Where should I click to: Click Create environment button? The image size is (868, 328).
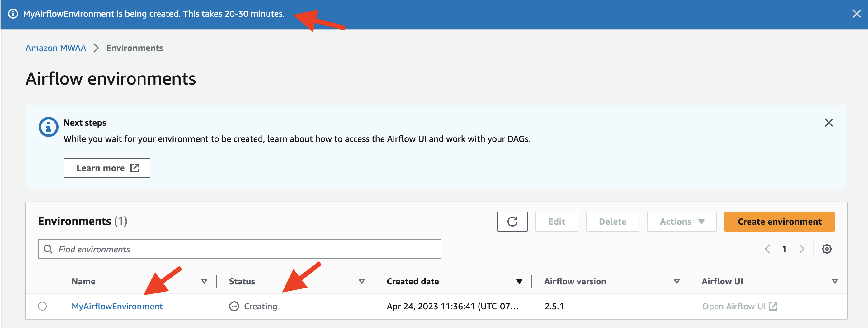tap(779, 222)
